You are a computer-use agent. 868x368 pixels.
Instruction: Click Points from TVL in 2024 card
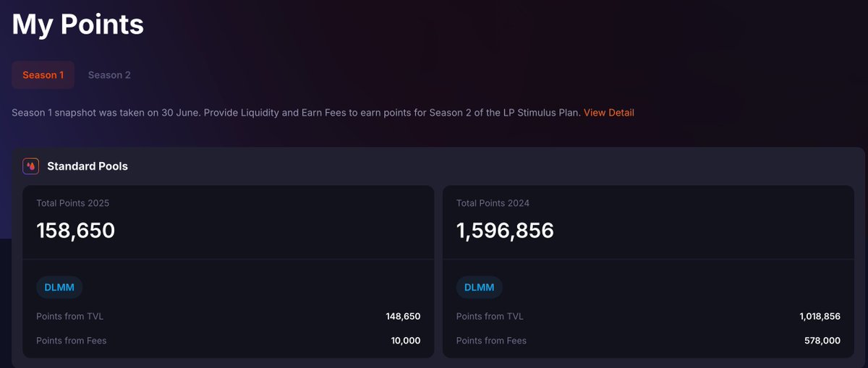pos(490,317)
